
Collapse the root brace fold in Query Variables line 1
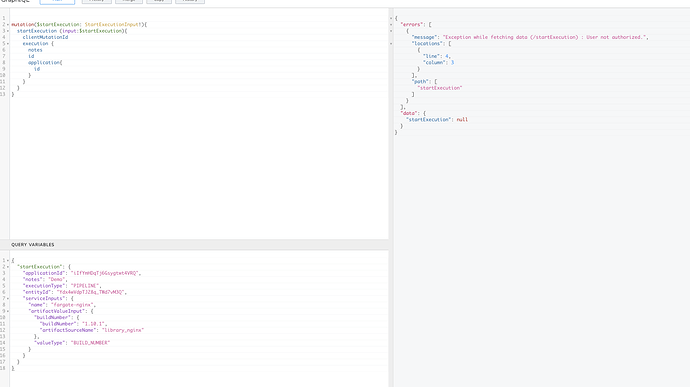coord(7,261)
